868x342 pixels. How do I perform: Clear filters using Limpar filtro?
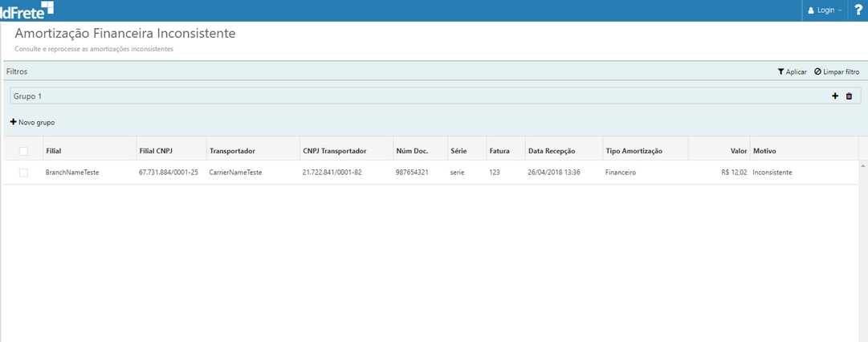[x=836, y=71]
